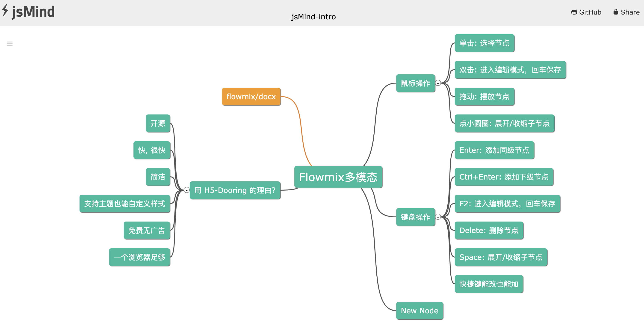Click the 免费无广告 node
This screenshot has width=644, height=330.
(x=147, y=230)
